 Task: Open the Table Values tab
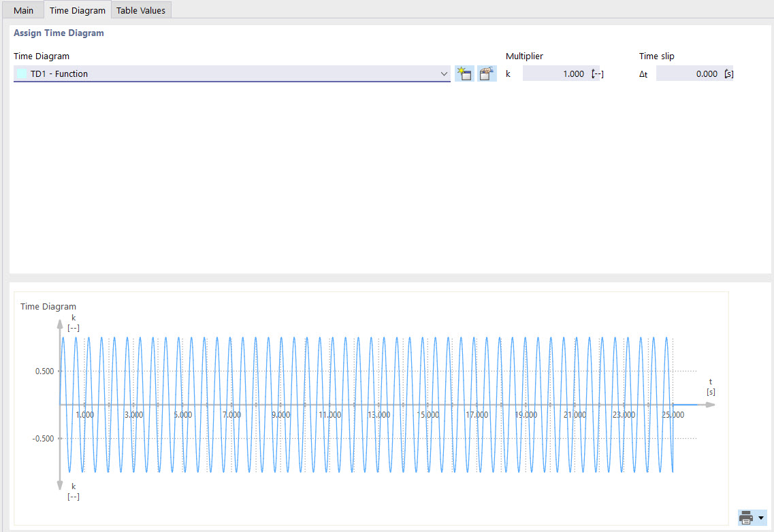point(141,10)
